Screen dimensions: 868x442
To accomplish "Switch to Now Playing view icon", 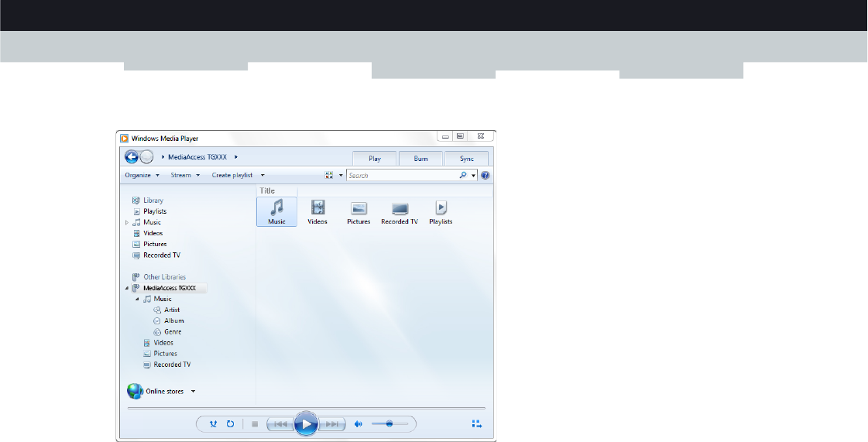I will (x=477, y=424).
